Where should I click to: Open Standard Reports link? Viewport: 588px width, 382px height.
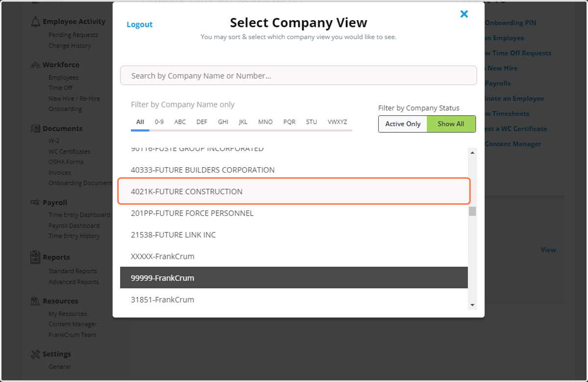click(73, 271)
